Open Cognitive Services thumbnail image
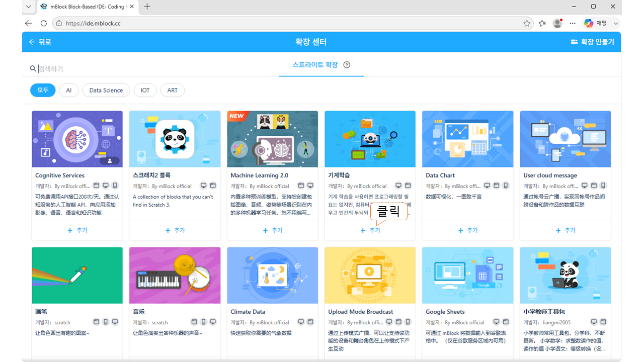Screen dimensions: 644x362 pos(77,139)
